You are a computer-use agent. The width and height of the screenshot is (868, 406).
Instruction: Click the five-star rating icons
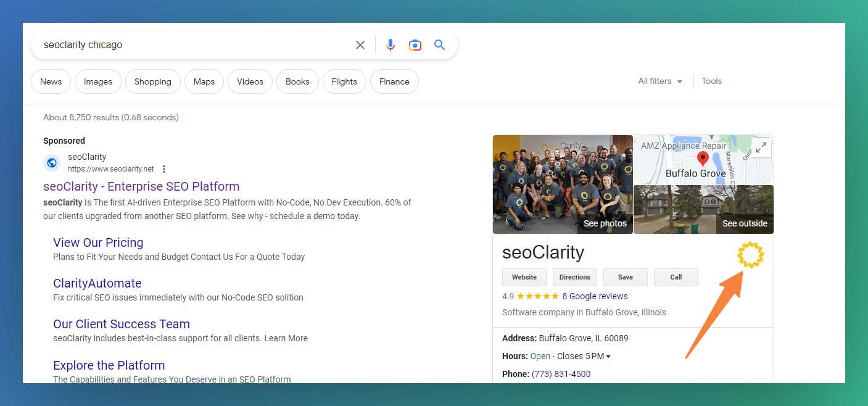(538, 296)
